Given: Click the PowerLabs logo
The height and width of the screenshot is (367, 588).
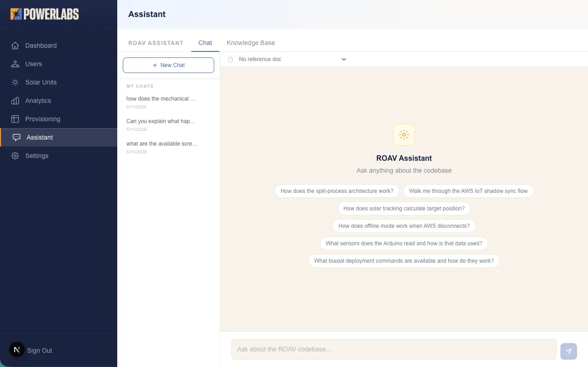Looking at the screenshot, I should pyautogui.click(x=45, y=14).
